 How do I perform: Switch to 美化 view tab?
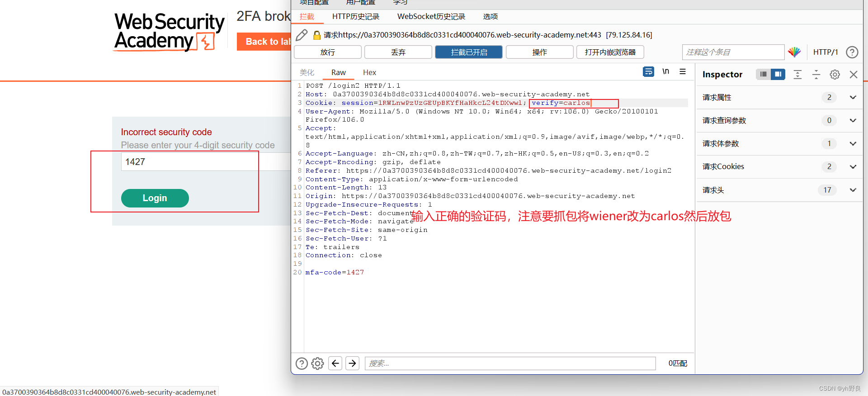click(x=307, y=72)
